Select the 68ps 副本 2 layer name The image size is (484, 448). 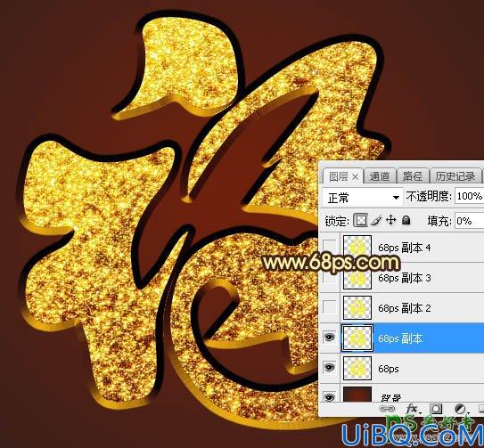[x=405, y=308]
